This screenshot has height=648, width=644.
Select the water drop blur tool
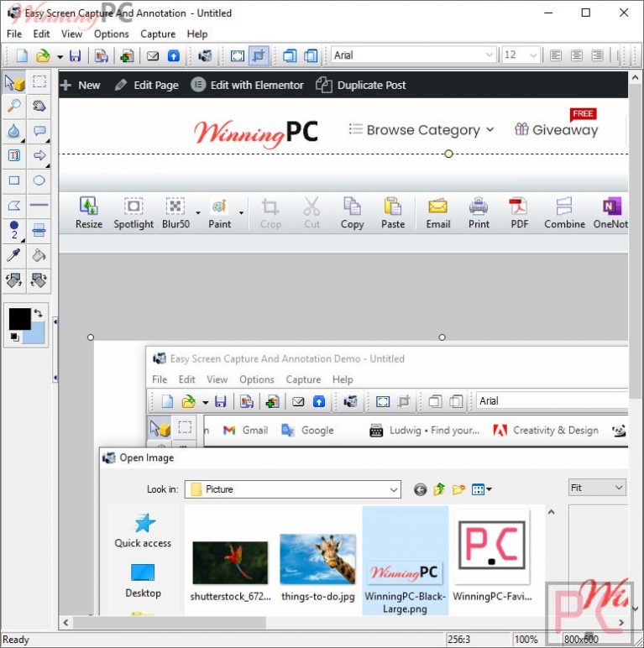point(14,132)
